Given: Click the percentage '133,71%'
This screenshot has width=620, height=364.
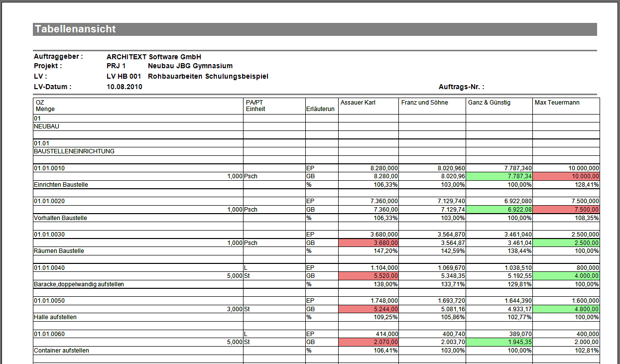Looking at the screenshot, I should tap(453, 284).
